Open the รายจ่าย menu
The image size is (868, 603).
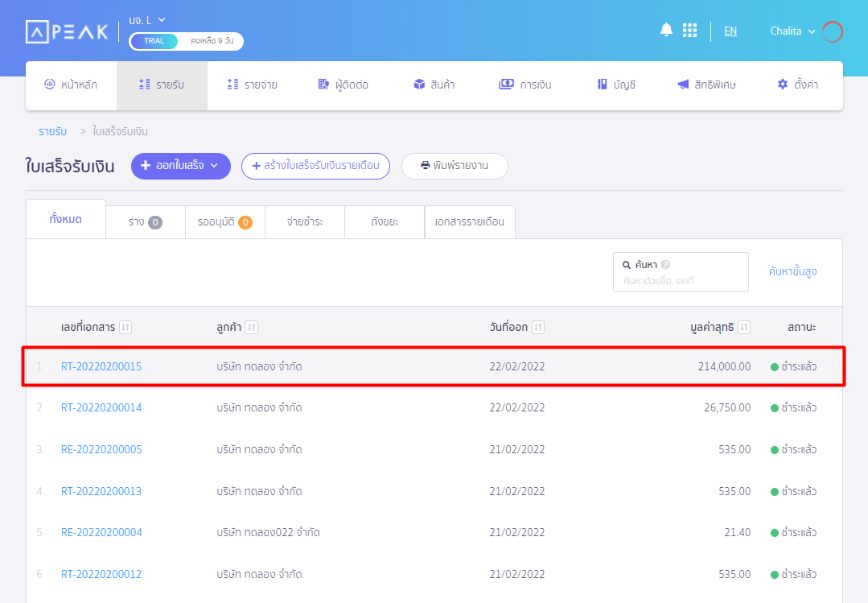[253, 85]
